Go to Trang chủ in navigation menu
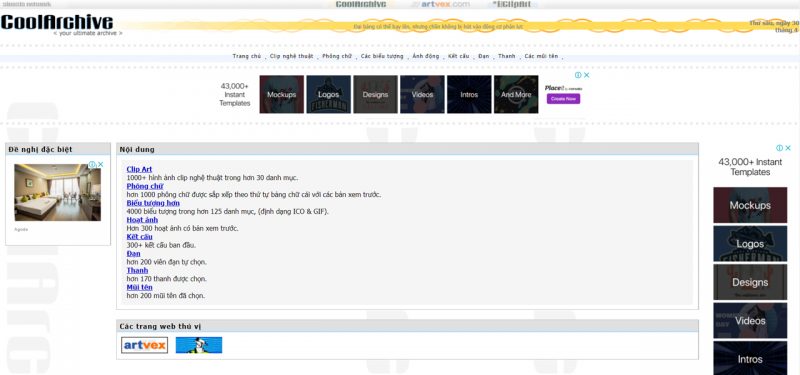The width and height of the screenshot is (800, 375). (246, 56)
